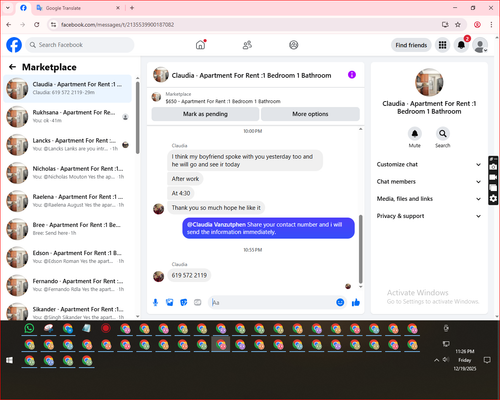This screenshot has height=400, width=500.
Task: Focus the Search Facebook field
Action: [x=80, y=45]
